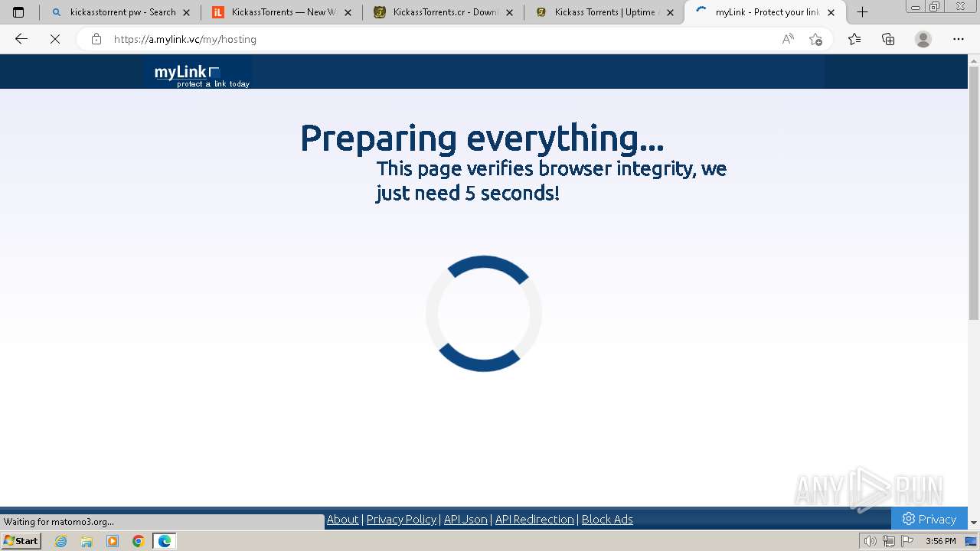Open the volume tray icon
Screen dimensions: 980x551
coord(870,541)
